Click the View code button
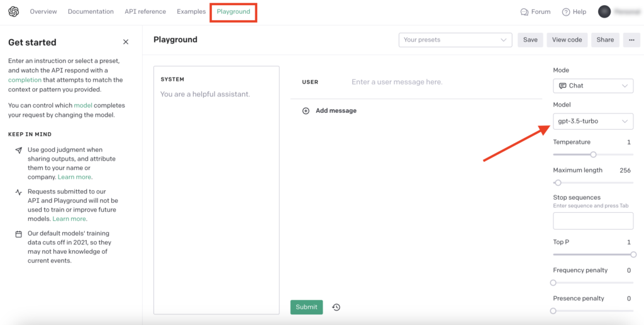 point(567,40)
